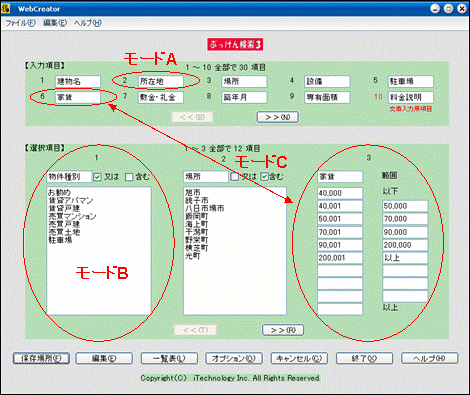Click the 家賃 name field in selection item 3
Screen dimensions: 470x395
(x=340, y=177)
